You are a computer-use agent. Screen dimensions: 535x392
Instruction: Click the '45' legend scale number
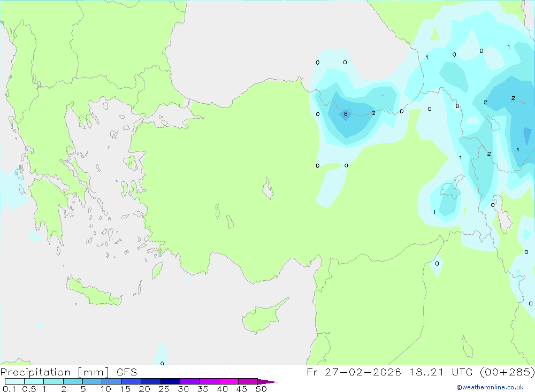(x=242, y=389)
